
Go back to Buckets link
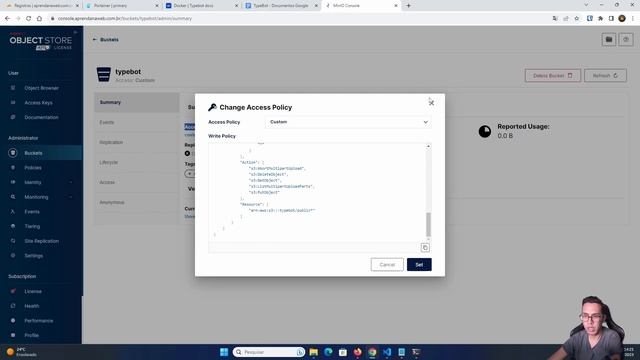point(106,40)
